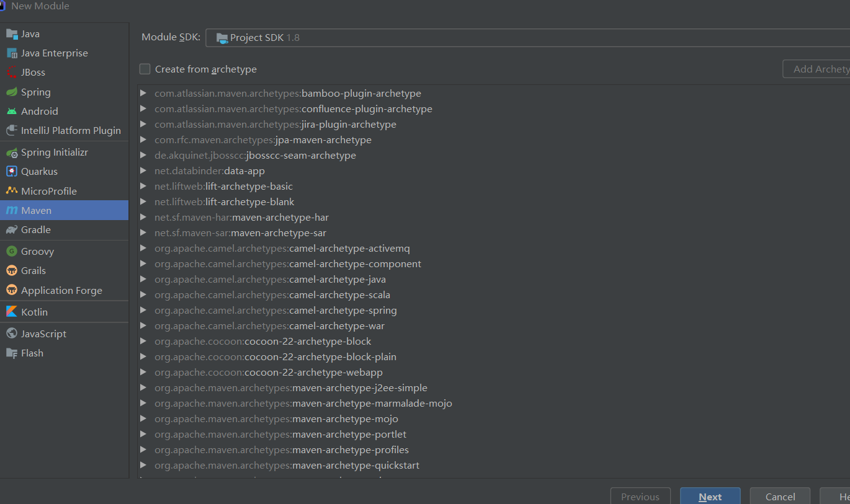
Task: Click the Spring Initializr icon
Action: [x=11, y=153]
